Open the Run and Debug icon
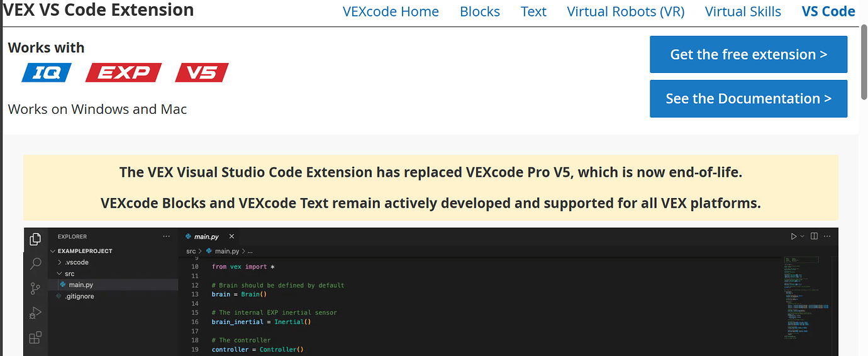Viewport: 868px width, 356px height. click(x=35, y=313)
